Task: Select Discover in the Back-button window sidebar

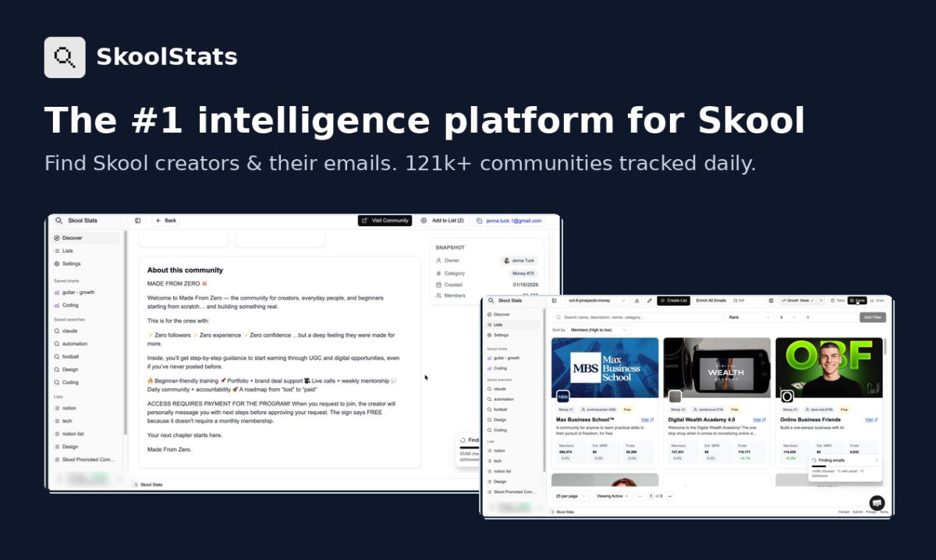Action: 86,238
